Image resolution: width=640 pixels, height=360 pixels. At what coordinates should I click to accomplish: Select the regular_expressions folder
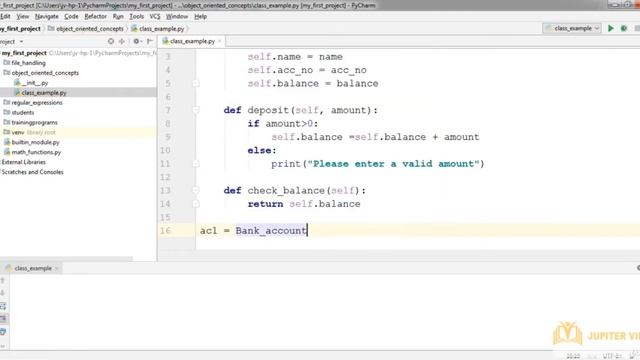pyautogui.click(x=37, y=102)
